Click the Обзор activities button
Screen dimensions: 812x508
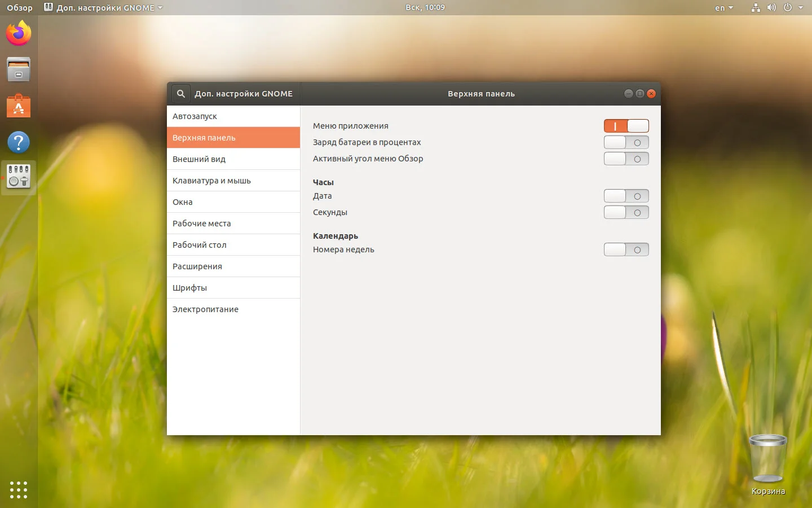(20, 8)
